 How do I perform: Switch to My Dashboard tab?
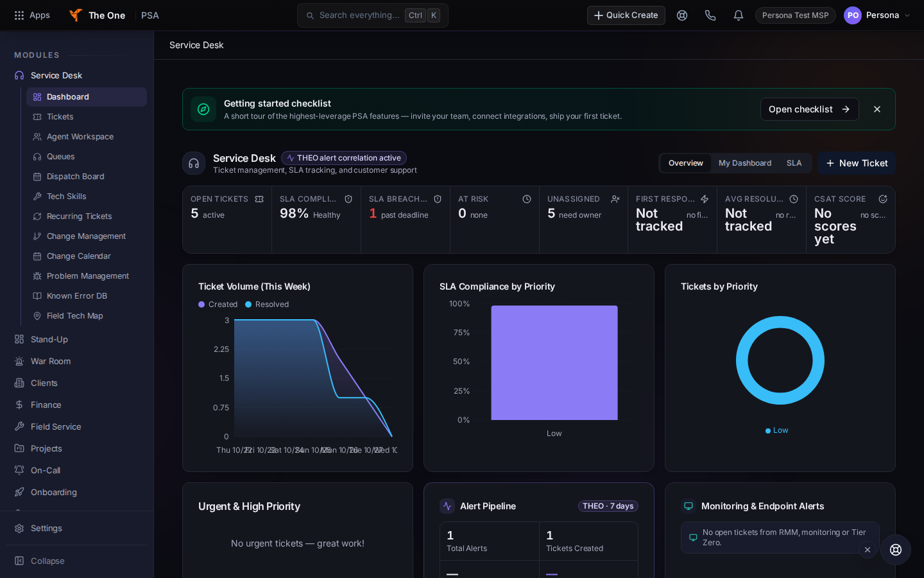[x=745, y=163]
